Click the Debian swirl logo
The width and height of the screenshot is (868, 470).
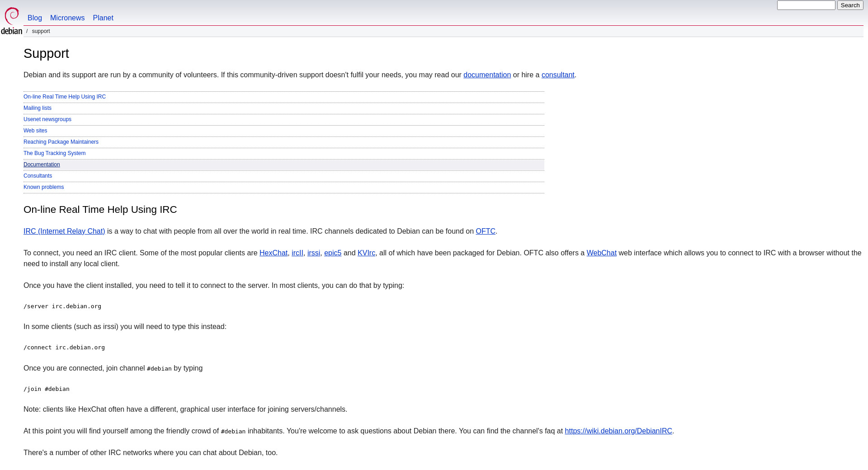point(12,20)
